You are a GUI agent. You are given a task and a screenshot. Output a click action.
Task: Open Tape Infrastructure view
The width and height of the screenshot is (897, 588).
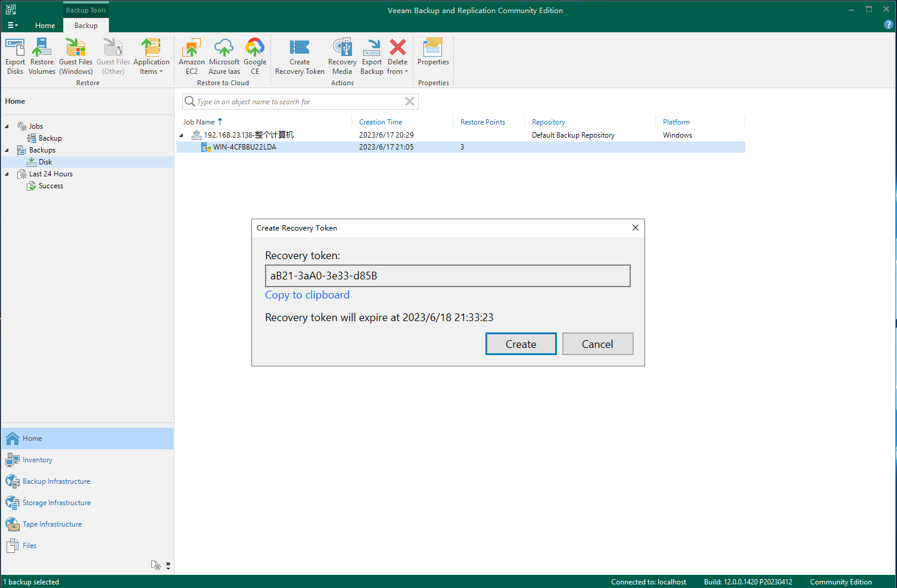pyautogui.click(x=88, y=524)
